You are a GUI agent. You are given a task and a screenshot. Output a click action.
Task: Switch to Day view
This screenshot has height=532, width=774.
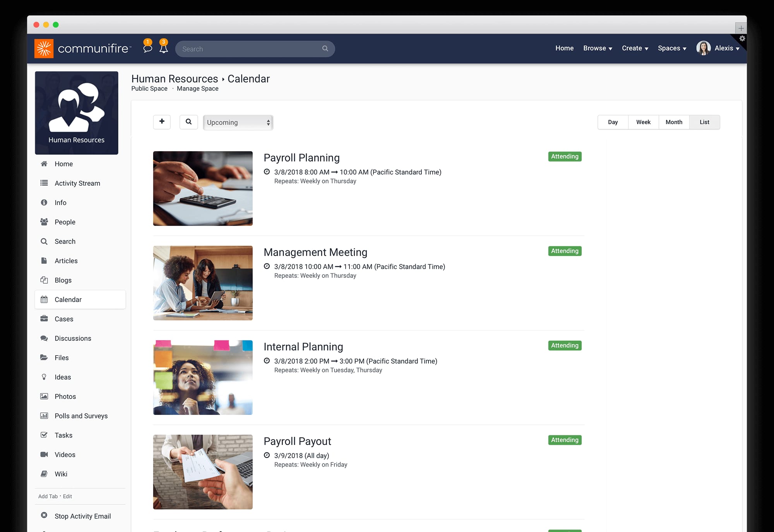(613, 122)
